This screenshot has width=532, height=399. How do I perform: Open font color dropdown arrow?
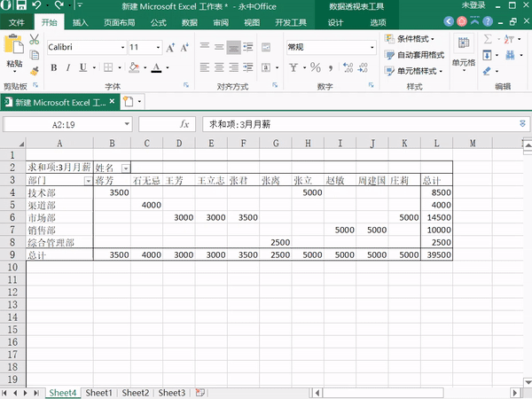168,67
